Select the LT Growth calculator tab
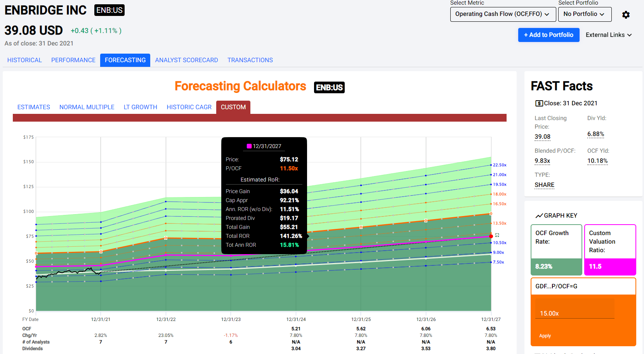644x354 pixels. tap(141, 107)
